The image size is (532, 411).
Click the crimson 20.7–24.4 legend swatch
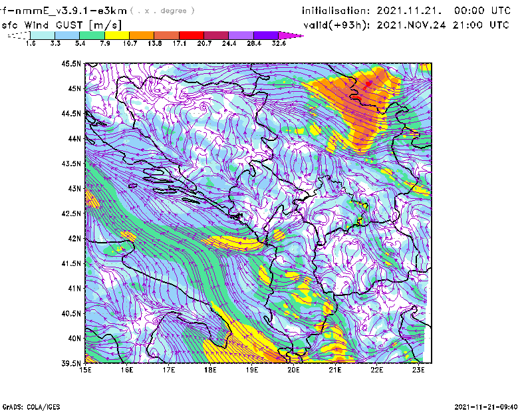click(x=216, y=35)
